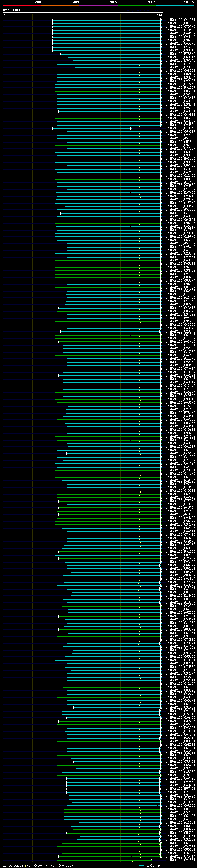
Task: Click the Large gaps legend text
Action: pos(38,865)
